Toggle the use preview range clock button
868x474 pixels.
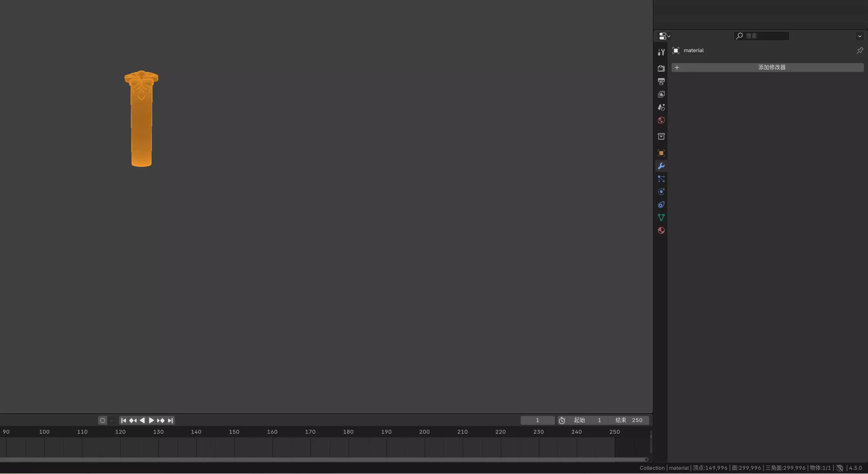pyautogui.click(x=562, y=420)
